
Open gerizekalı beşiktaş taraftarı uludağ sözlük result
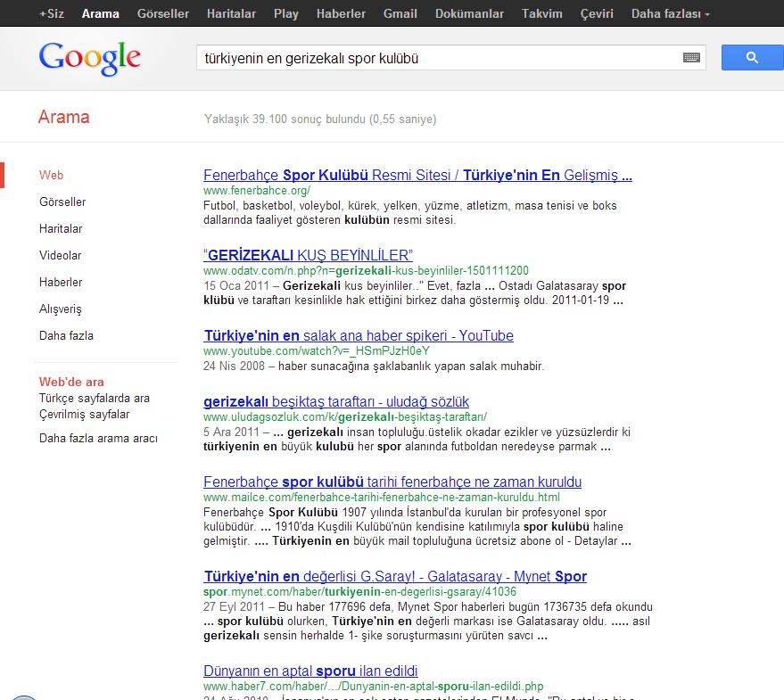click(x=336, y=401)
